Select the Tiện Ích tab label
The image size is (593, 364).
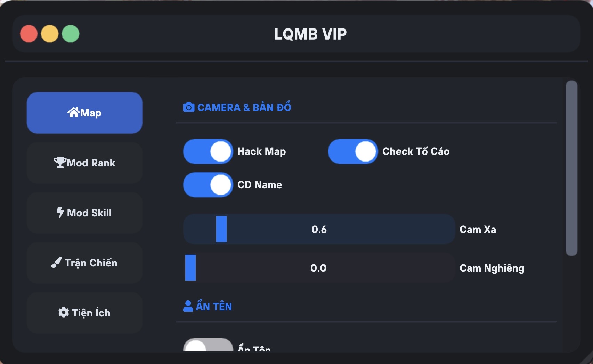click(x=91, y=313)
